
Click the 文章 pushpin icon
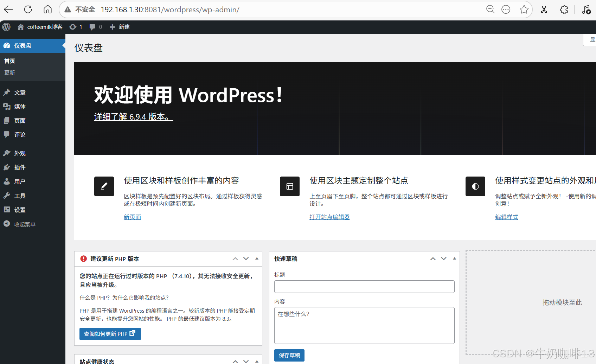(x=7, y=92)
